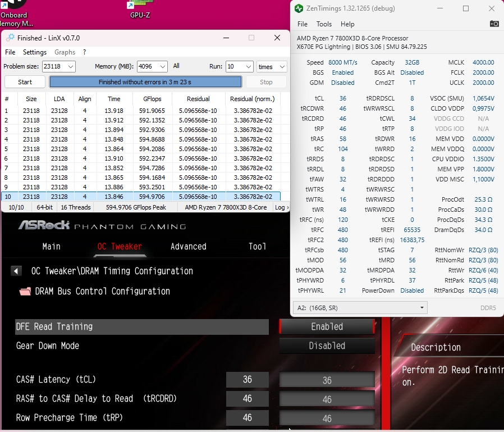Viewport: 504px width, 432px height.
Task: Click the PowerDown Disabled value
Action: [x=412, y=291]
